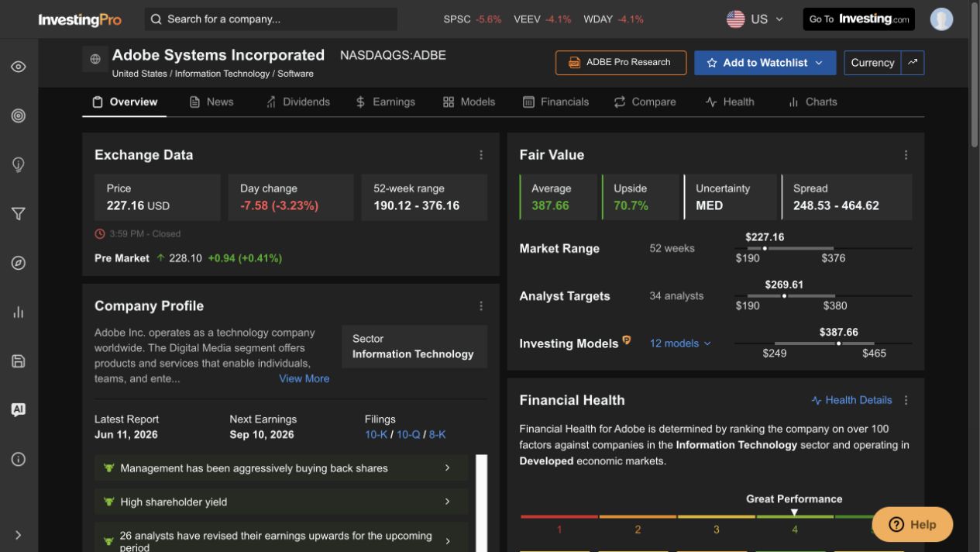The width and height of the screenshot is (980, 552).
Task: Open ADBE Pro Research
Action: [x=621, y=63]
